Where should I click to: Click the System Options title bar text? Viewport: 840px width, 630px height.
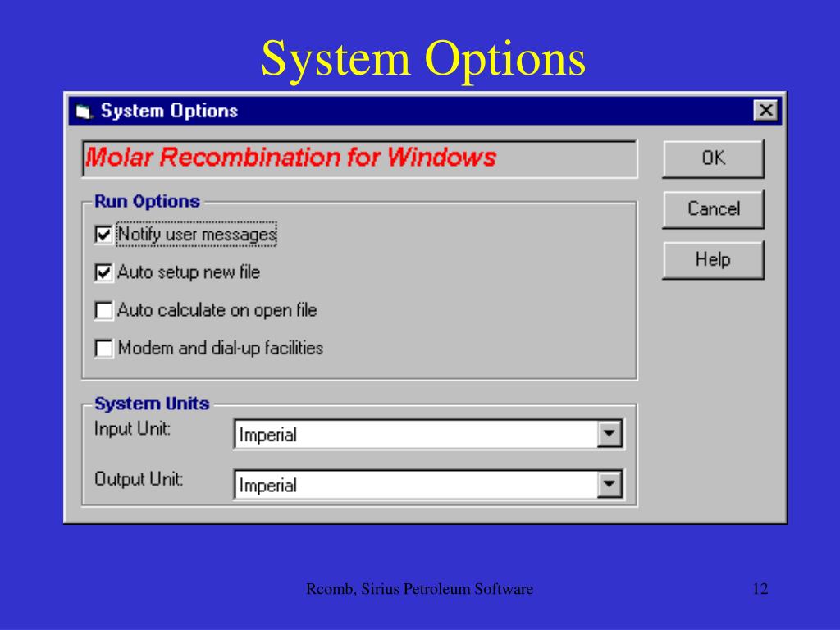tap(169, 111)
